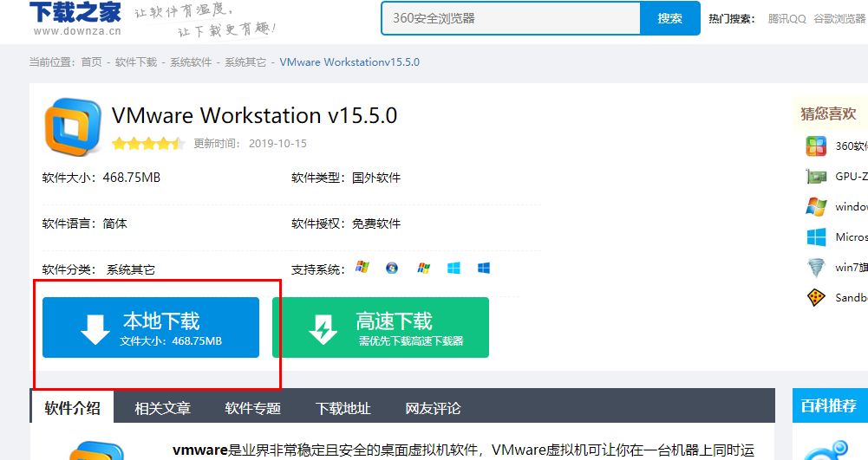Click the Sandb sidebar text link
This screenshot has height=460, width=868.
852,297
